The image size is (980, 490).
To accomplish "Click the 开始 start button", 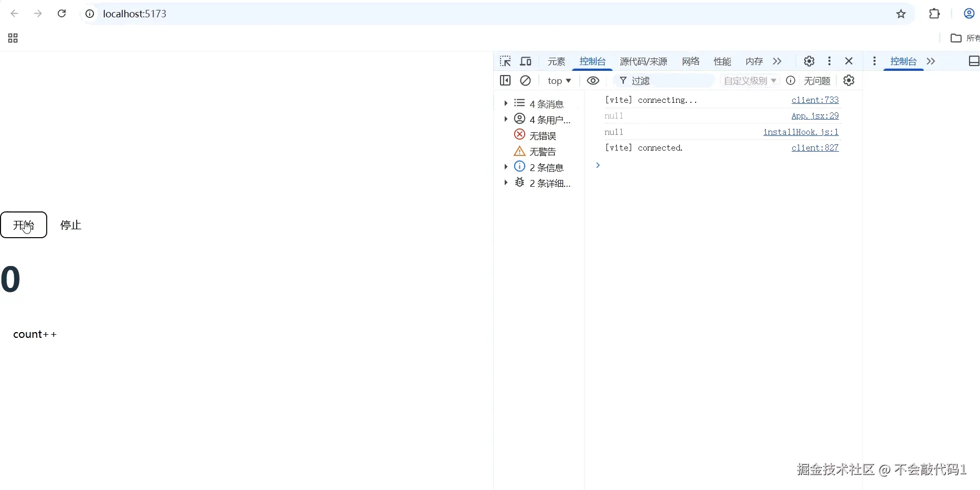I will pos(24,225).
